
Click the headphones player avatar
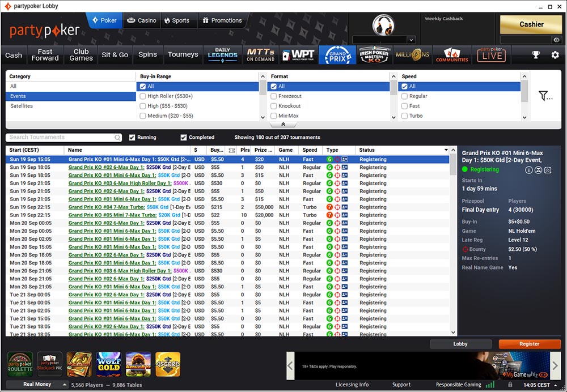point(383,24)
